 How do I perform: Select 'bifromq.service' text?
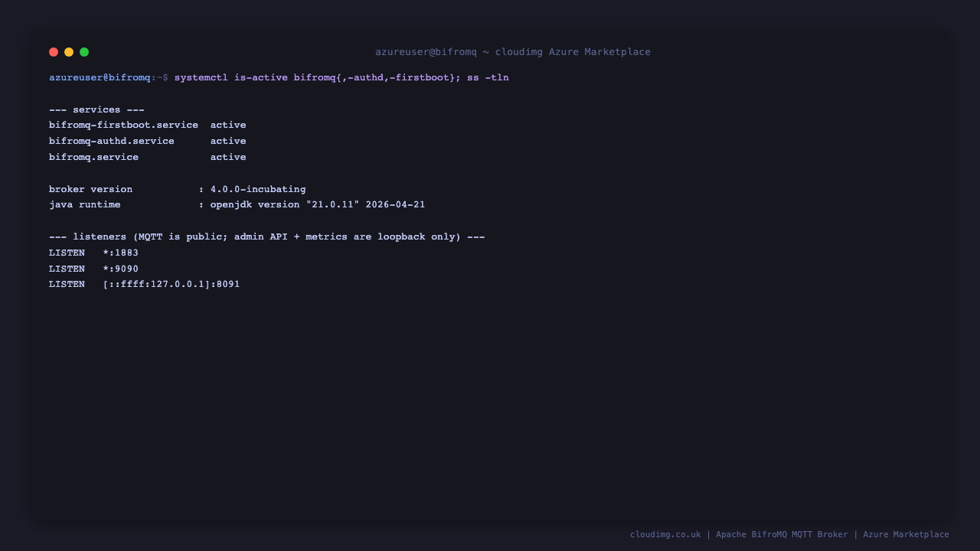[93, 157]
